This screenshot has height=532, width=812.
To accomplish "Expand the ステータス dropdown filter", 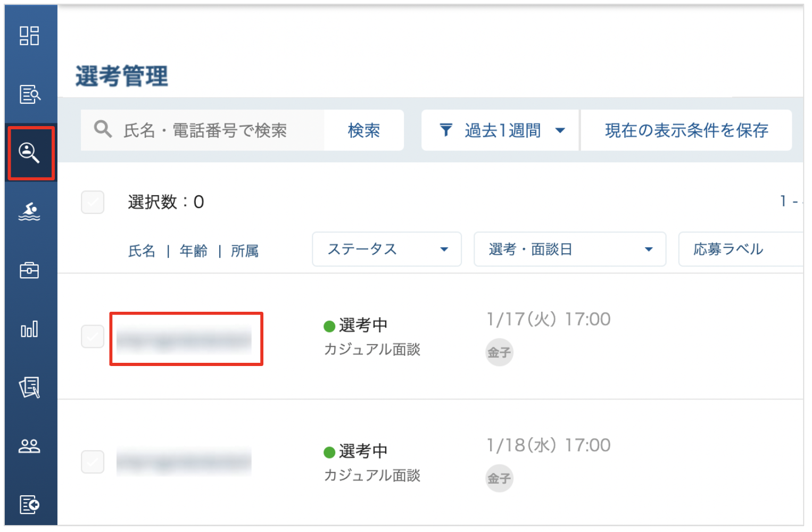I will 387,249.
